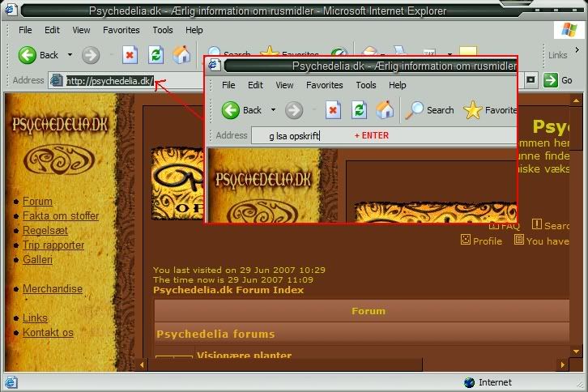The width and height of the screenshot is (588, 392).
Task: Click the greyed Forward arrow in main toolbar
Action: 91,55
